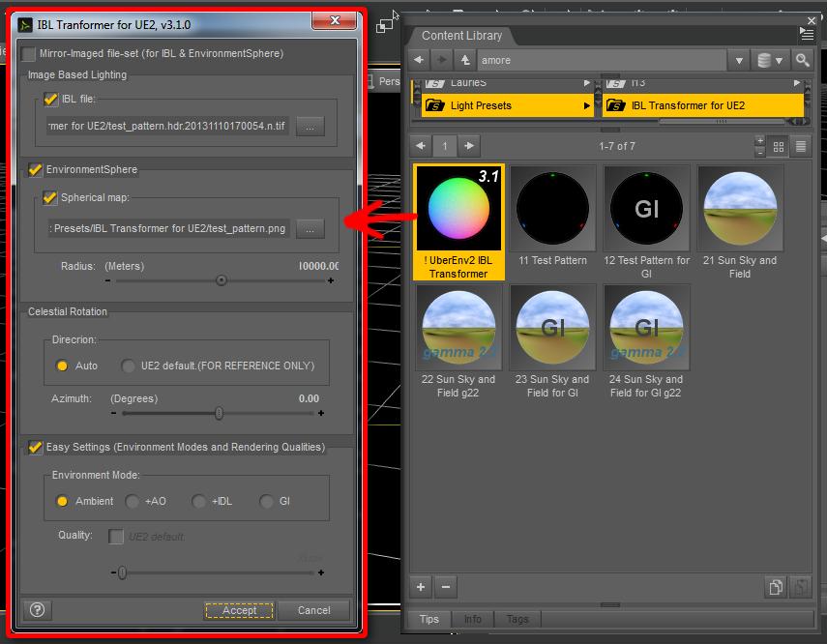Image resolution: width=827 pixels, height=644 pixels.
Task: Click the amore path field
Action: 602,60
